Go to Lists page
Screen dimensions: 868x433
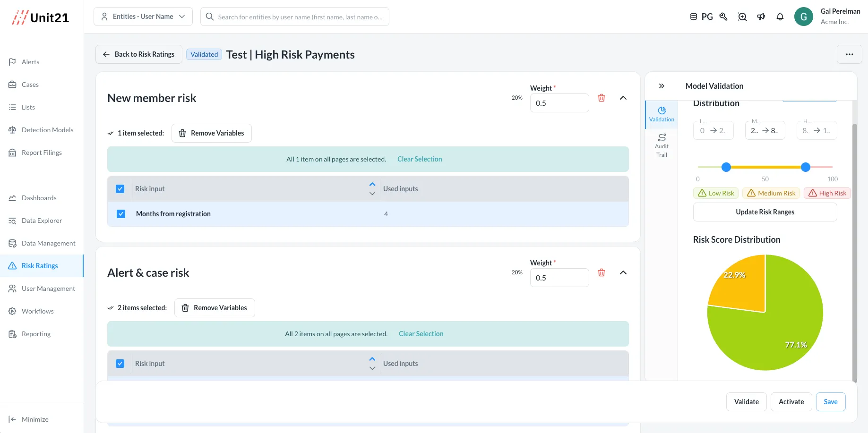click(28, 107)
